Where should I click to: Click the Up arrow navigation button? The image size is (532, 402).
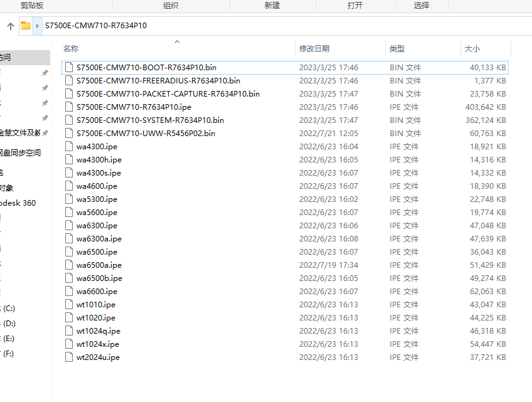coord(11,26)
